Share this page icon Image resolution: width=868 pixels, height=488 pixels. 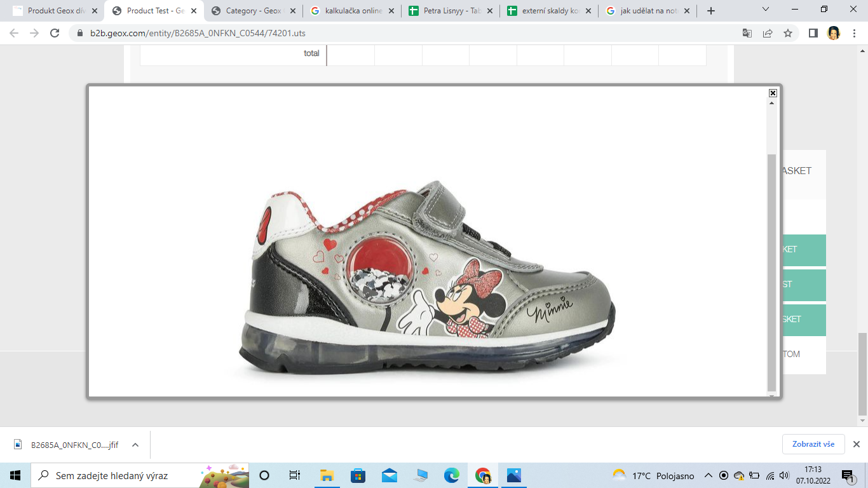(x=768, y=33)
